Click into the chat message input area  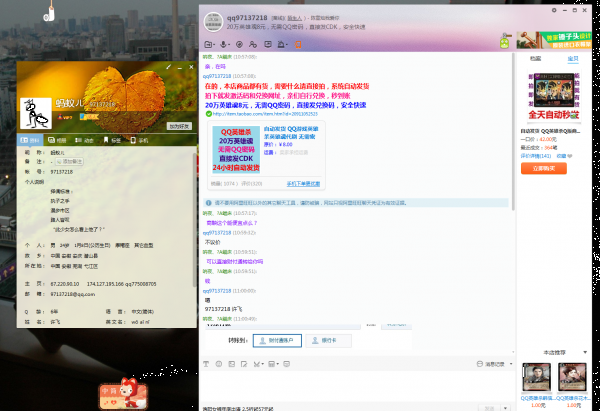(356, 386)
